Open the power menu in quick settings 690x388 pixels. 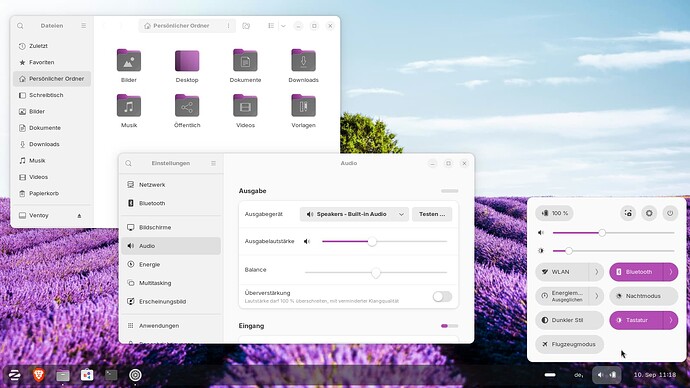(670, 213)
